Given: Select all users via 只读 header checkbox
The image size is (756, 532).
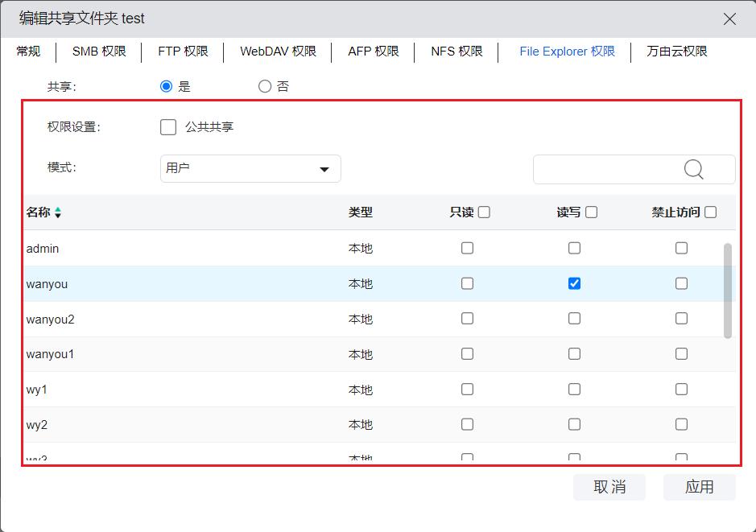Looking at the screenshot, I should (484, 212).
